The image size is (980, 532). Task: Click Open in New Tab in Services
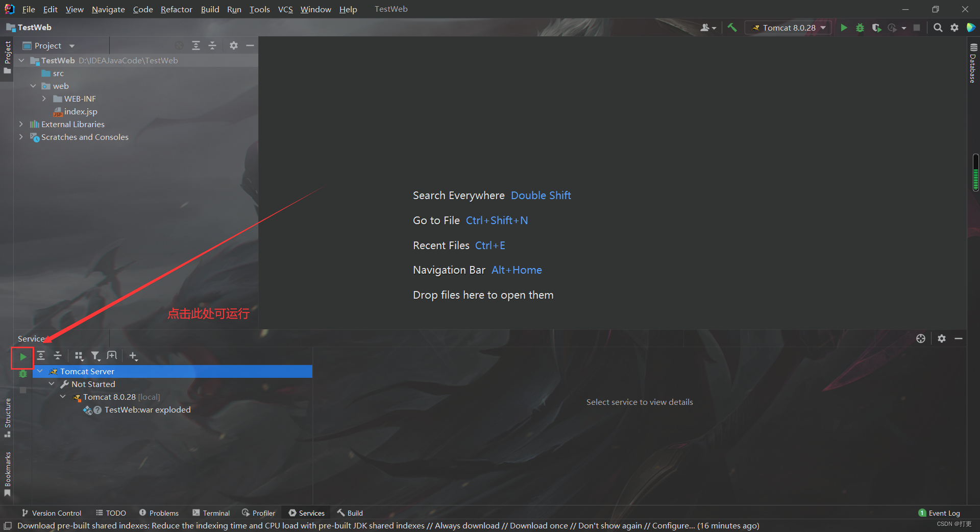pos(112,355)
